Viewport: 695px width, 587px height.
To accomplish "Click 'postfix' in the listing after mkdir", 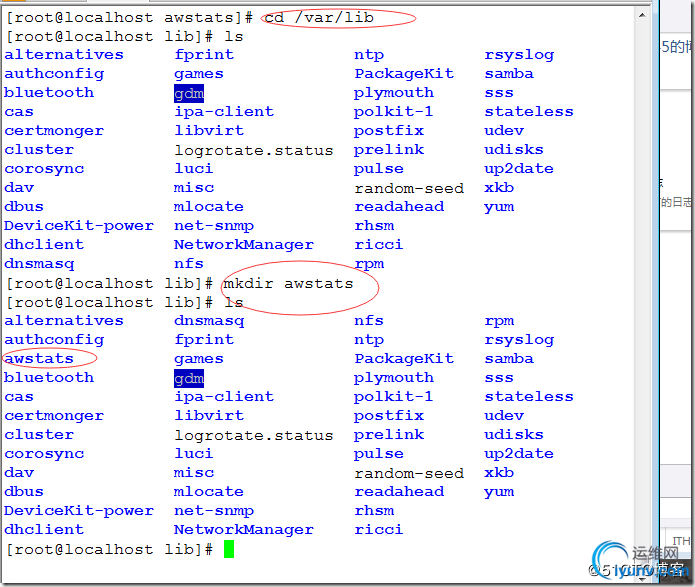I will pyautogui.click(x=389, y=416).
